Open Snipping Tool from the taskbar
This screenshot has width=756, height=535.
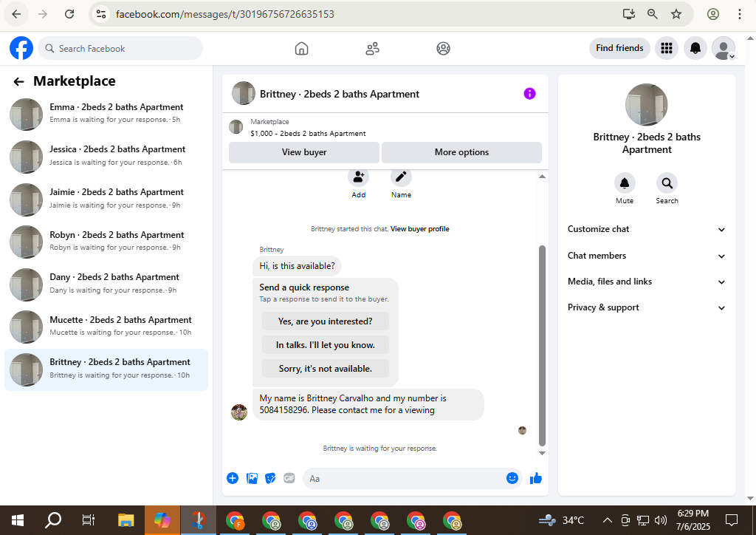199,520
